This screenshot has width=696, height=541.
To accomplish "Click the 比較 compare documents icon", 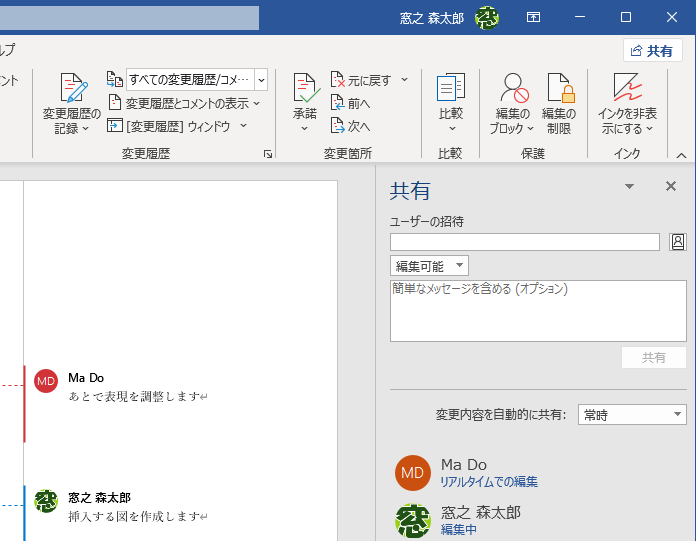I will (x=451, y=88).
